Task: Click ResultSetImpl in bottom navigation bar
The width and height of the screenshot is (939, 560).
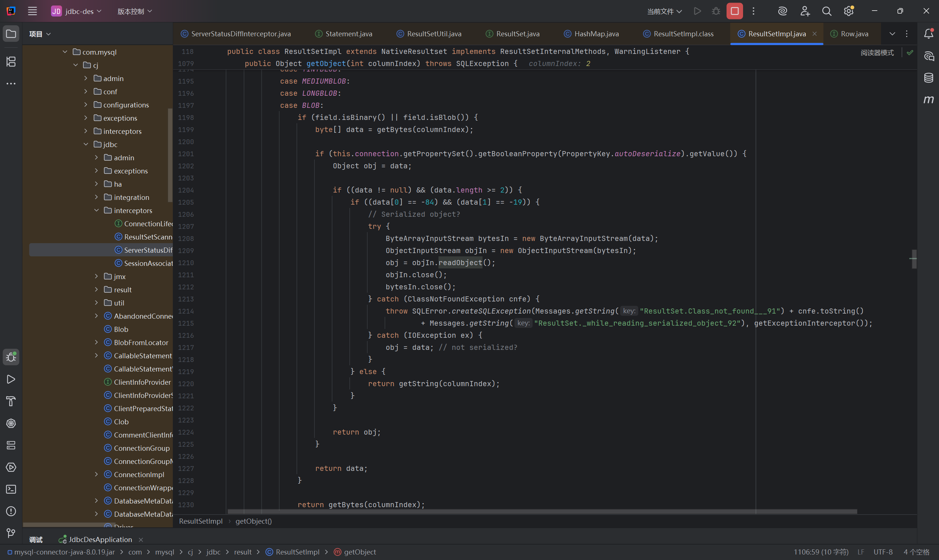Action: pos(297,552)
